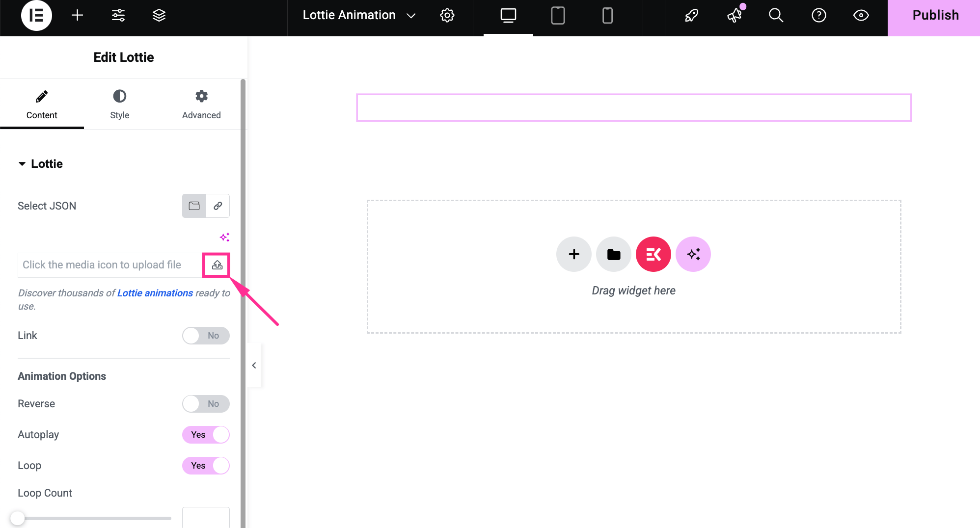Click the Publish button
Image resolution: width=980 pixels, height=528 pixels.
935,15
